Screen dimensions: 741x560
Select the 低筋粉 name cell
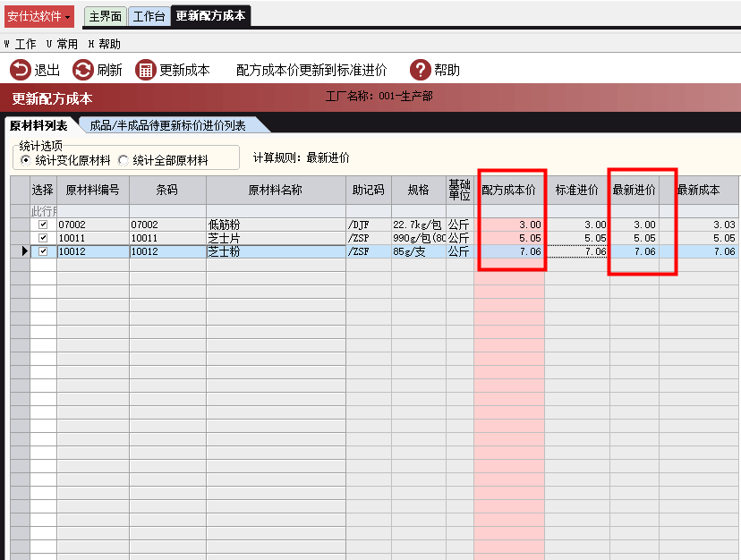[x=276, y=225]
